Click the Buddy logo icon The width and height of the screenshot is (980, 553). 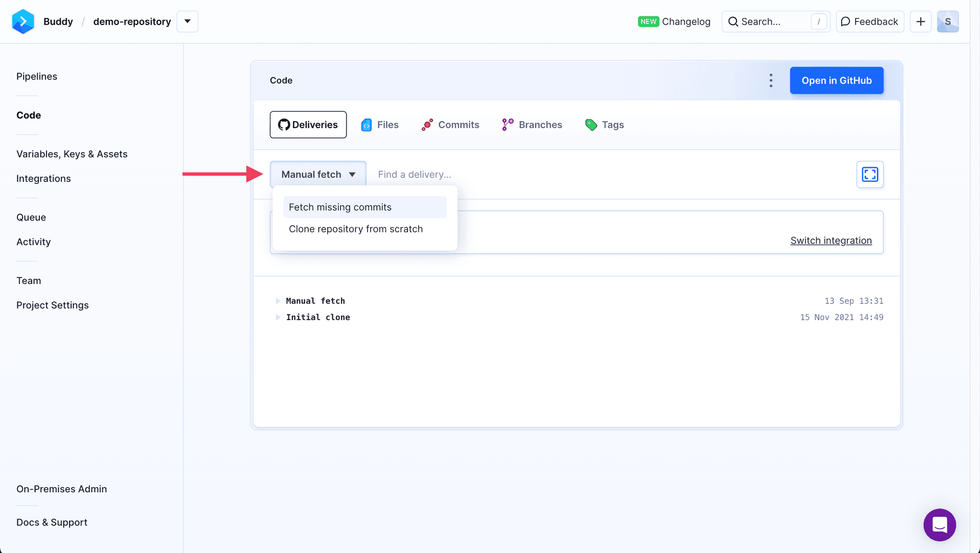click(23, 21)
